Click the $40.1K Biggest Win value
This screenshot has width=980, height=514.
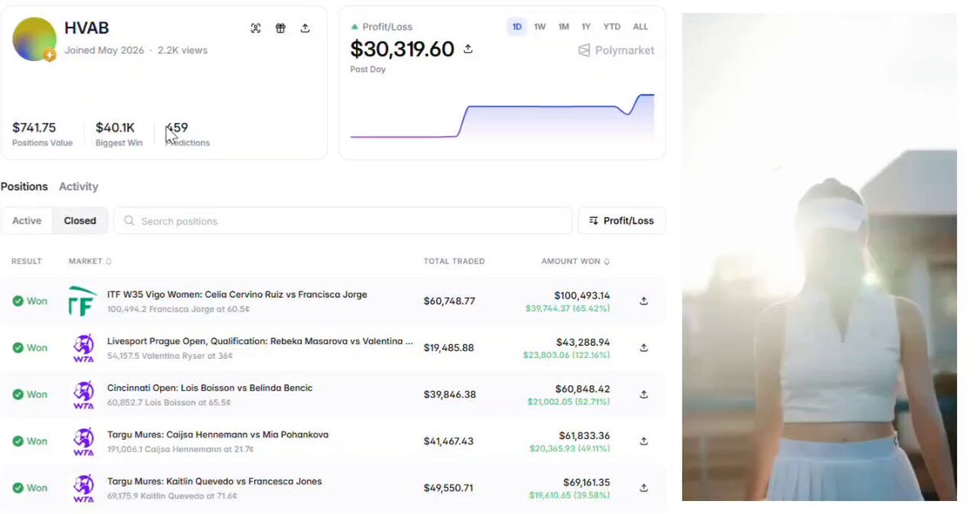[x=115, y=127]
